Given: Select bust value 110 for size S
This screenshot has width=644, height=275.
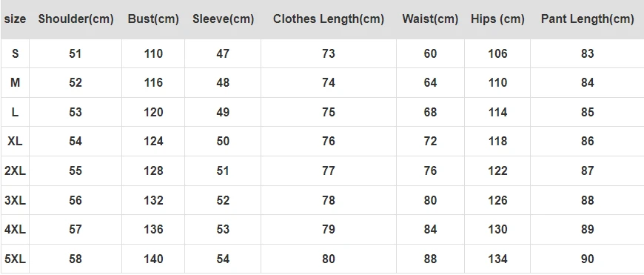Looking at the screenshot, I should 153,53.
